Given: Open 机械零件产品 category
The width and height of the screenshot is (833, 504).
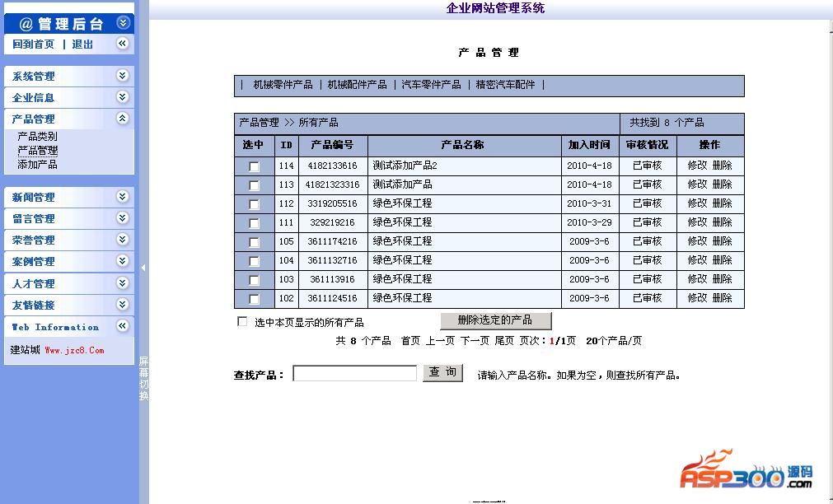Looking at the screenshot, I should pos(283,85).
